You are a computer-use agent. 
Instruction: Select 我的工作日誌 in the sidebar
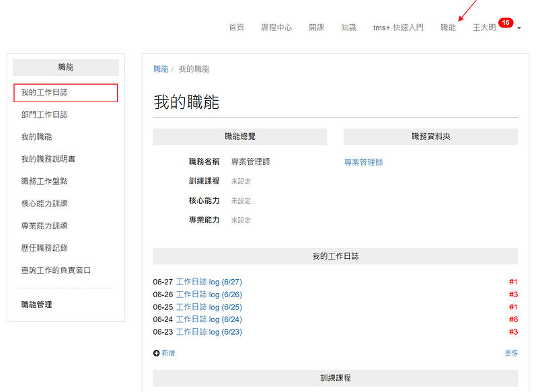[44, 92]
